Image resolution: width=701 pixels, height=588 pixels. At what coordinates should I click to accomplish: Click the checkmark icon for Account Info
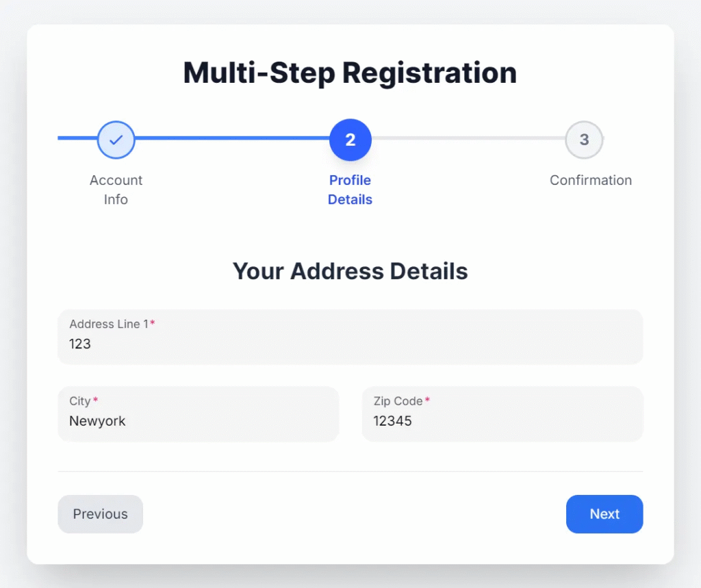tap(116, 140)
